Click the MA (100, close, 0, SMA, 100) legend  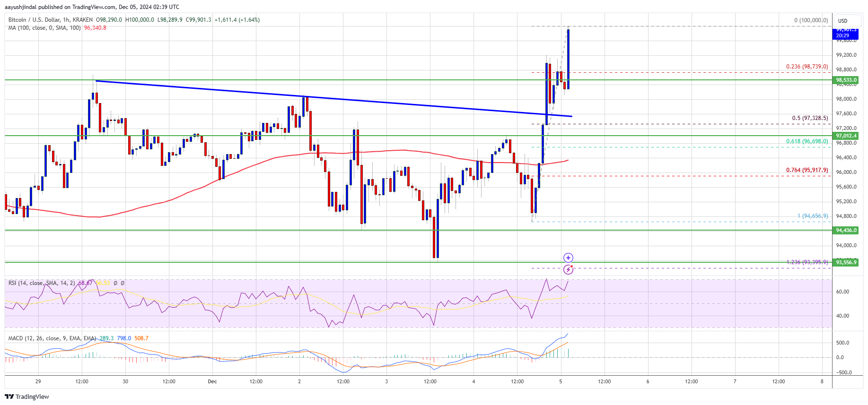pyautogui.click(x=44, y=28)
